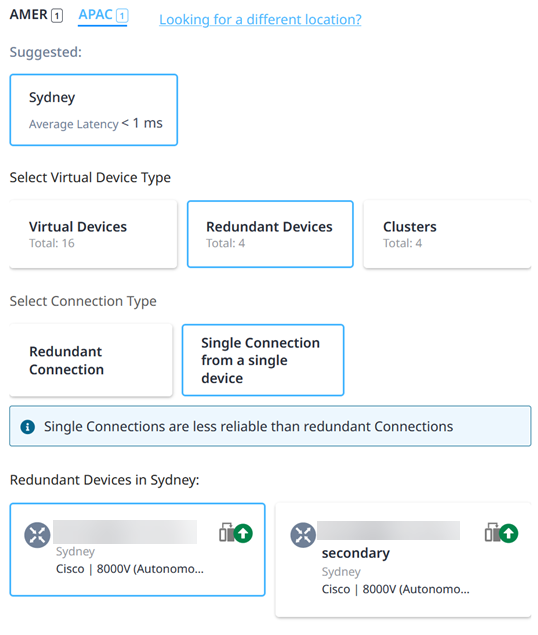
Task: Choose the Clusters device type card
Action: tap(447, 234)
